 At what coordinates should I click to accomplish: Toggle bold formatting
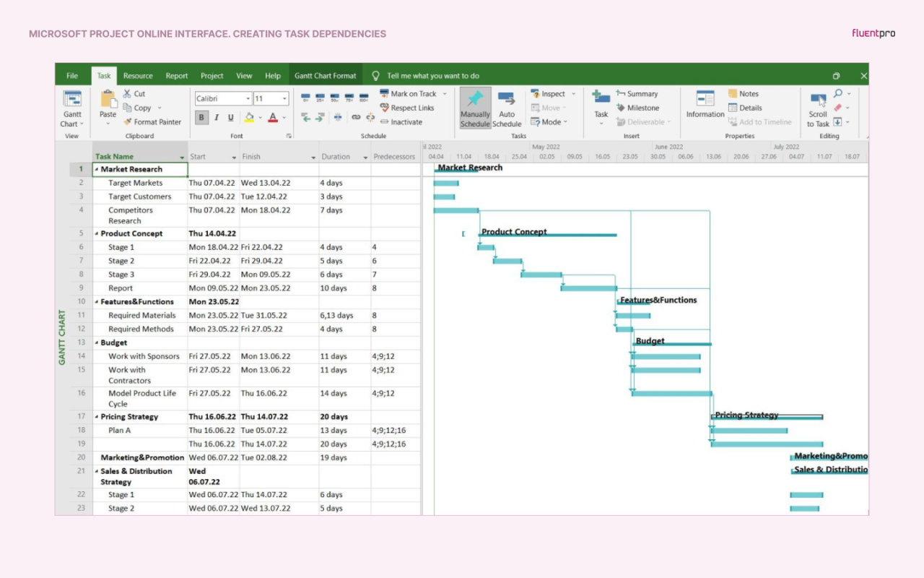coord(201,118)
